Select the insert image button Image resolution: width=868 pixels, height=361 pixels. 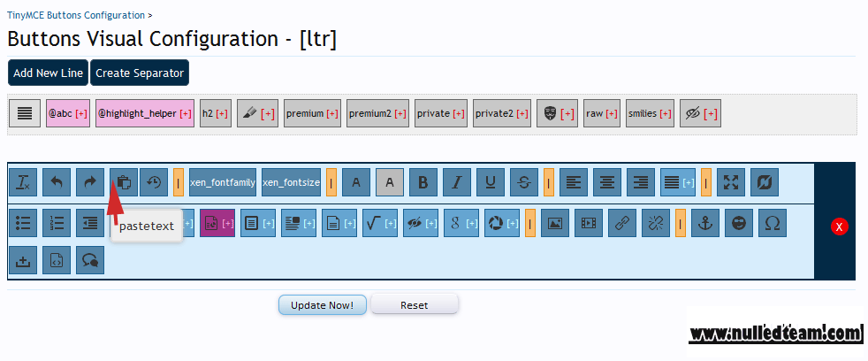[555, 223]
